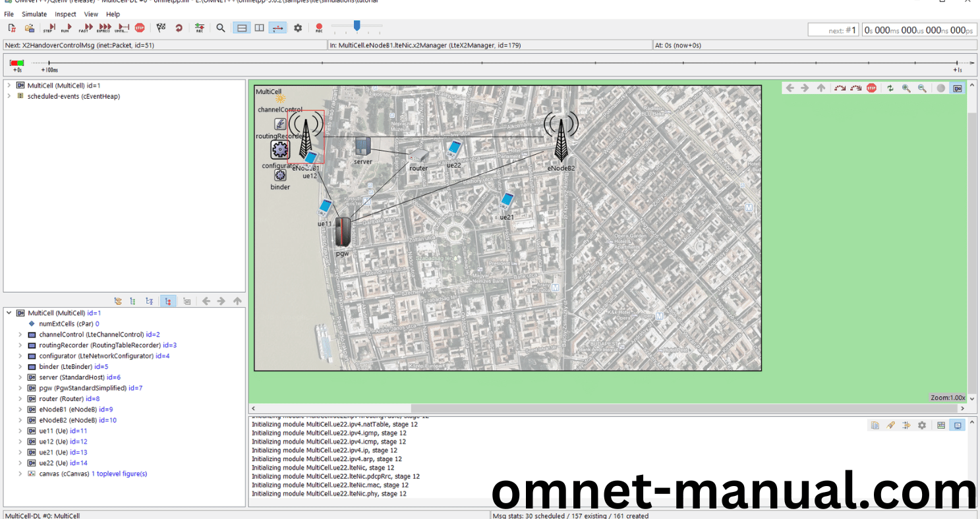Expand the eNodeB1 tree node
Screen dimensions: 980x519
coord(20,410)
